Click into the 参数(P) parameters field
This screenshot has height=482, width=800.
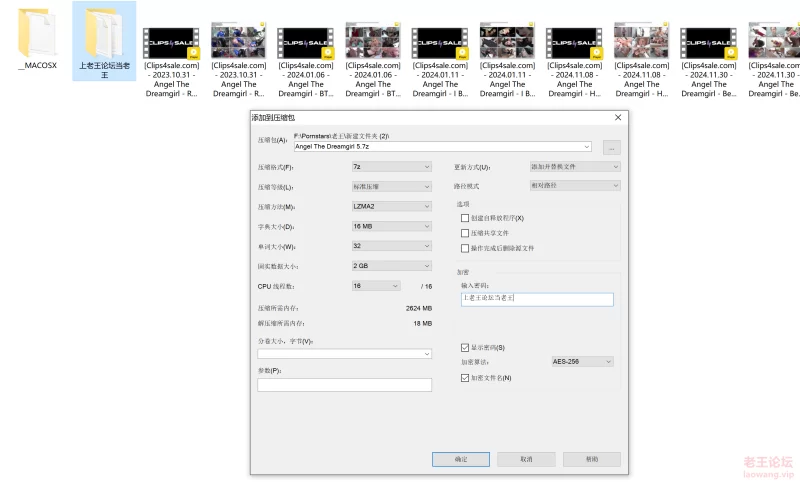click(x=344, y=385)
